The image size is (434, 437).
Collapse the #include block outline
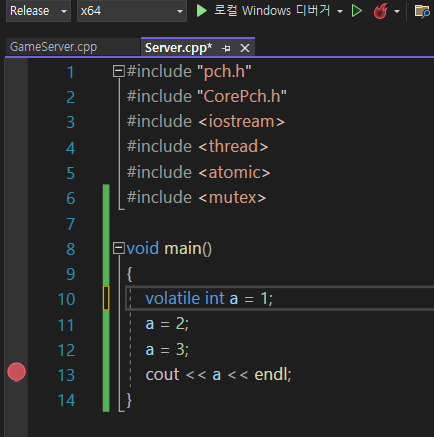[x=118, y=71]
